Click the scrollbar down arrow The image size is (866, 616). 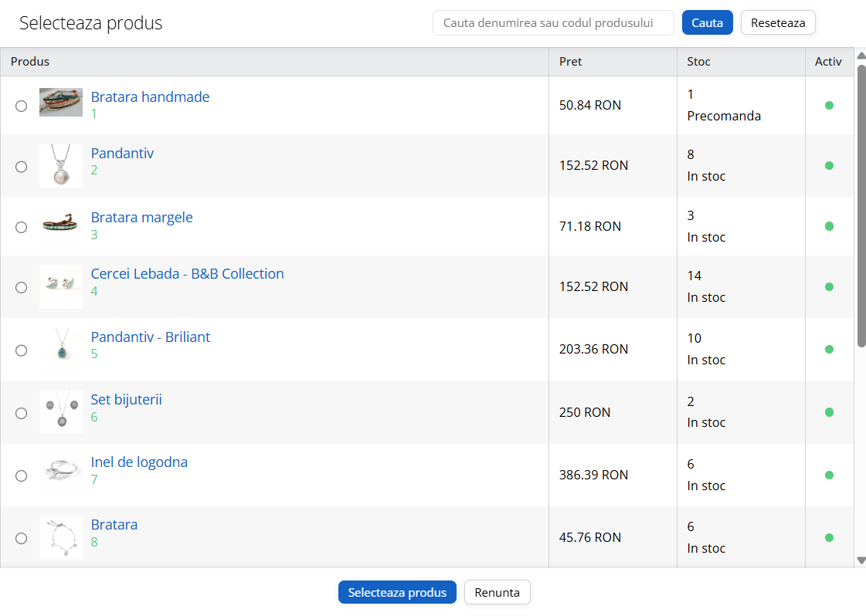[861, 560]
